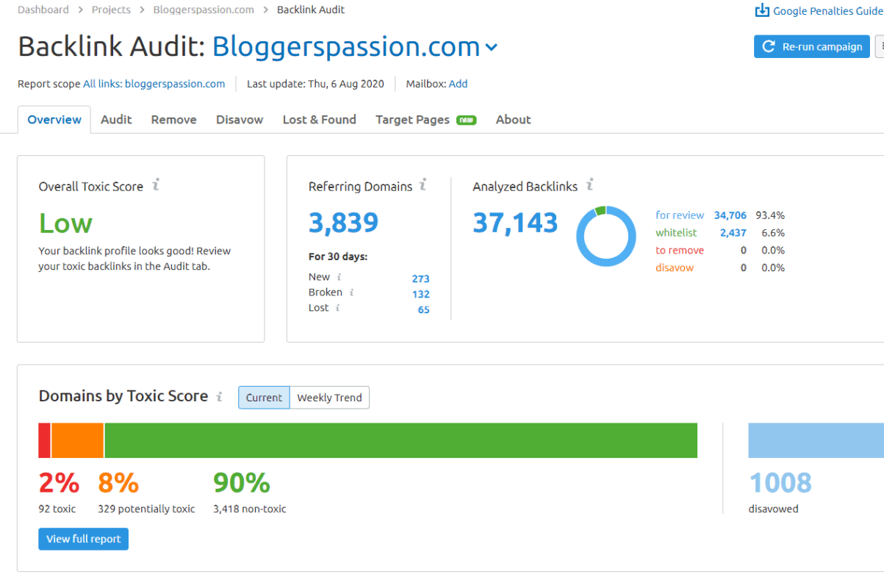Click info icon next to Lost domains
The width and height of the screenshot is (884, 588).
point(338,308)
